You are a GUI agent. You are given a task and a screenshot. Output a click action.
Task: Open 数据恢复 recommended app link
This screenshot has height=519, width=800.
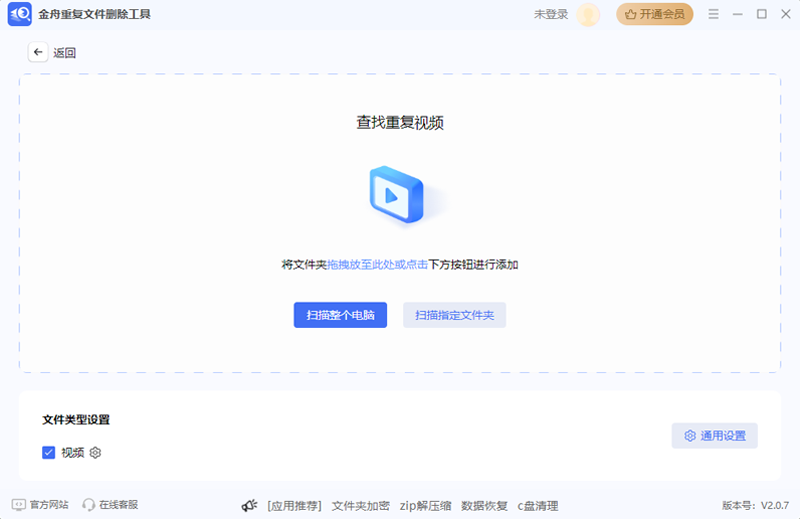click(x=484, y=506)
